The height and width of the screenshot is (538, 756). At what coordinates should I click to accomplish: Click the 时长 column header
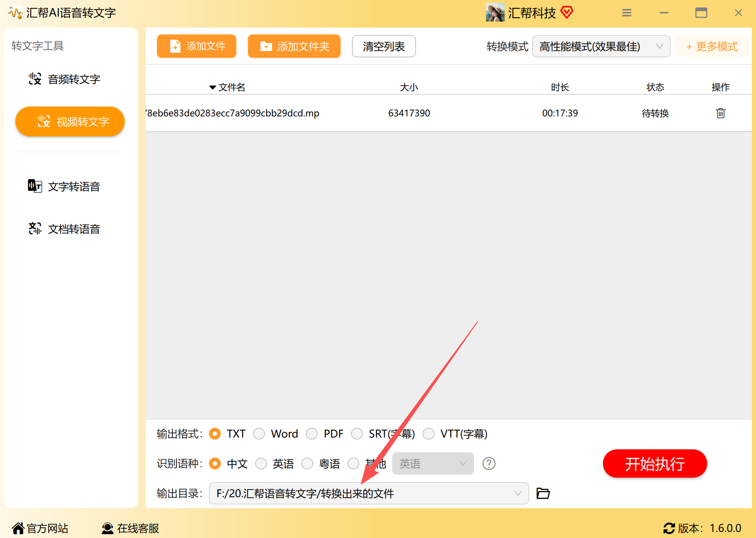click(560, 87)
